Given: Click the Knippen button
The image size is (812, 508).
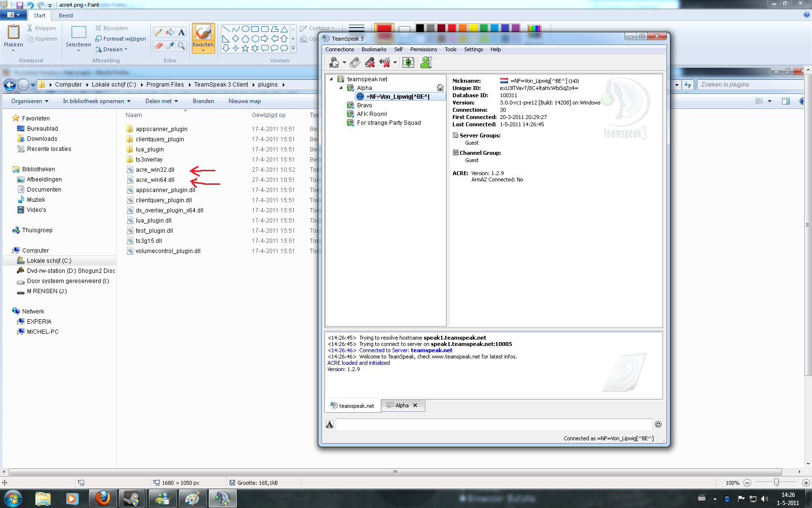Looking at the screenshot, I should click(x=42, y=28).
